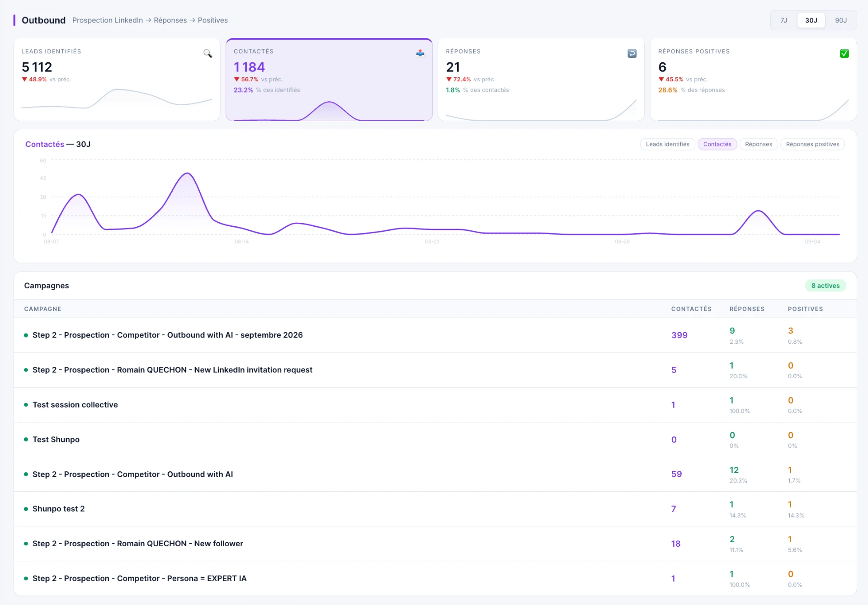Open campaign Persona = EXPERT IA
The height and width of the screenshot is (605, 868).
pyautogui.click(x=435, y=578)
